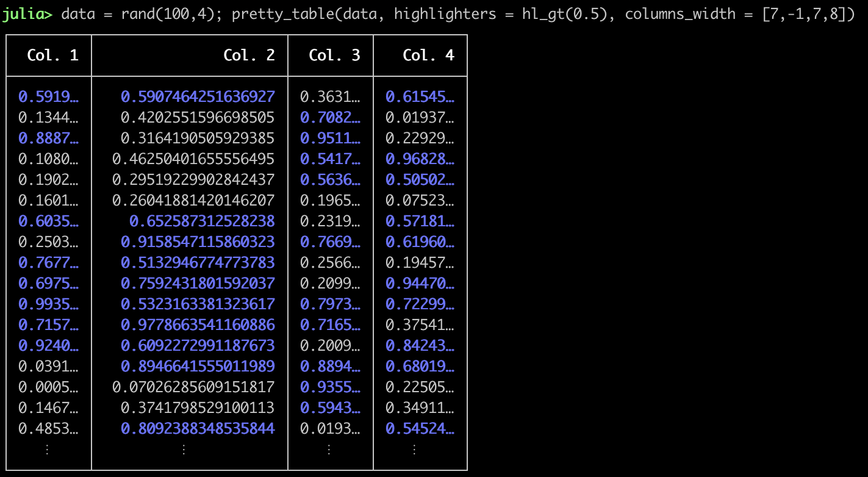Select the cell 0.07026285609151817
This screenshot has height=477, width=868.
point(193,387)
